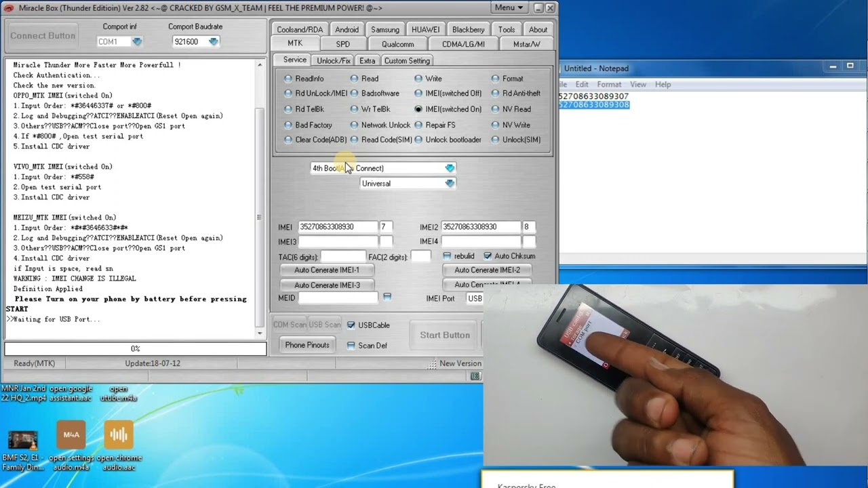Image resolution: width=868 pixels, height=488 pixels.
Task: Select the NV Write option
Action: 495,125
